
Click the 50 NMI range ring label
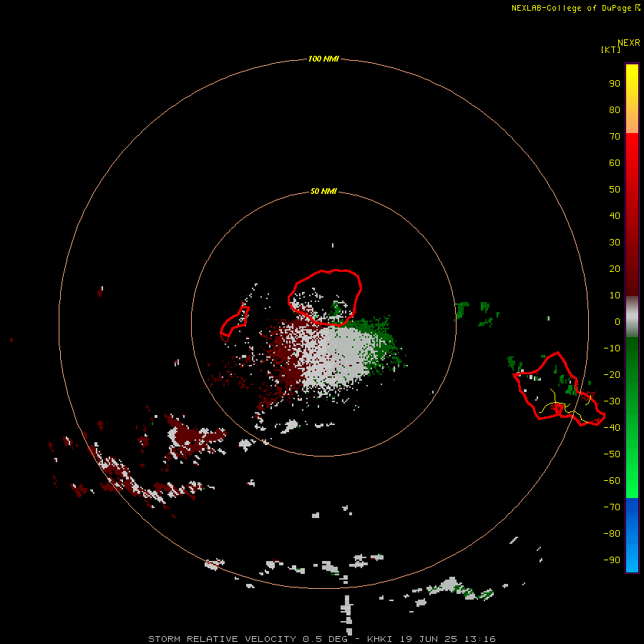point(323,191)
